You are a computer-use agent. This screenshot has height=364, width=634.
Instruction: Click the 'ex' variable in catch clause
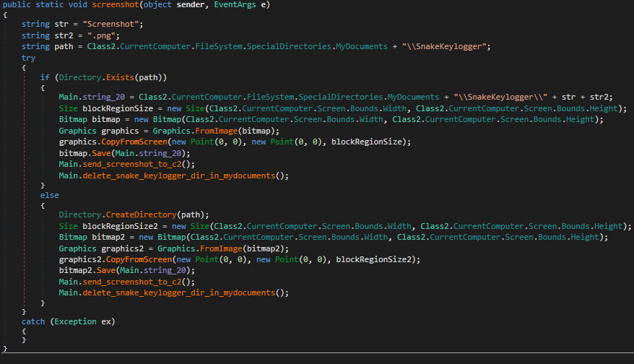[106, 321]
